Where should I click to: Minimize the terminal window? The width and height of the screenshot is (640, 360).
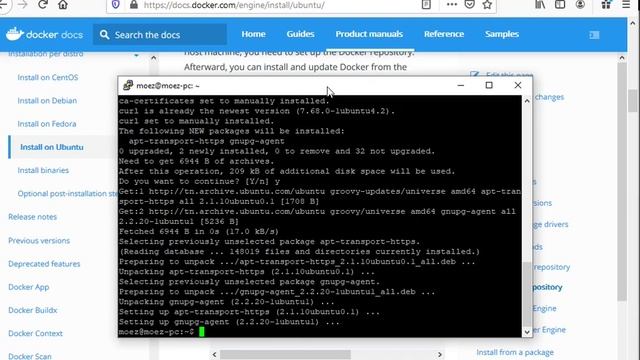pos(461,85)
